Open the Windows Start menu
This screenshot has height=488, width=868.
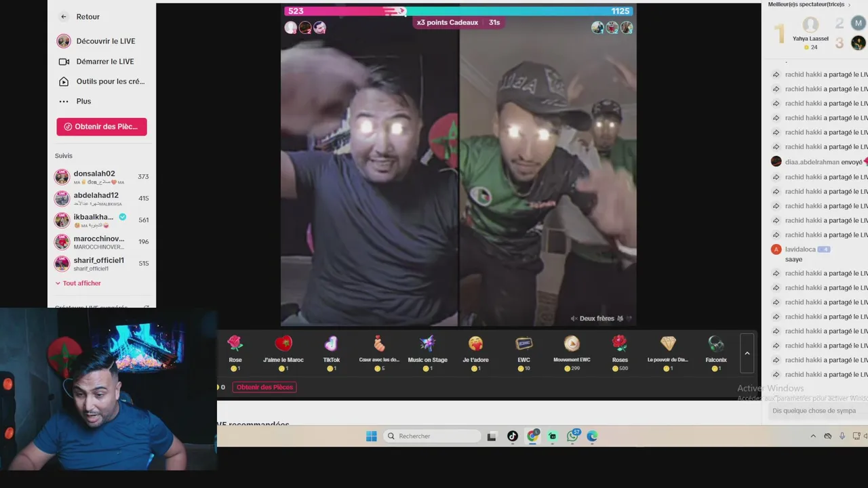tap(372, 436)
